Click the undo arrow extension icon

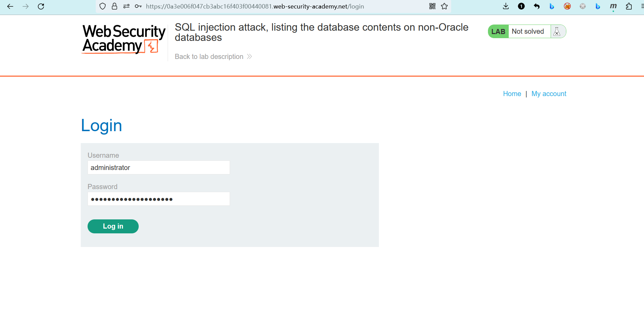pos(537,6)
